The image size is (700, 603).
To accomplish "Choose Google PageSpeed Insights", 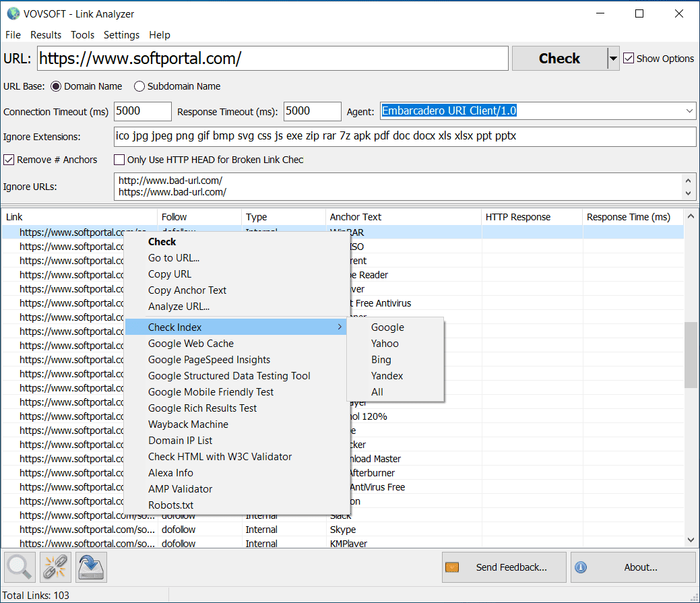I will pos(236,360).
